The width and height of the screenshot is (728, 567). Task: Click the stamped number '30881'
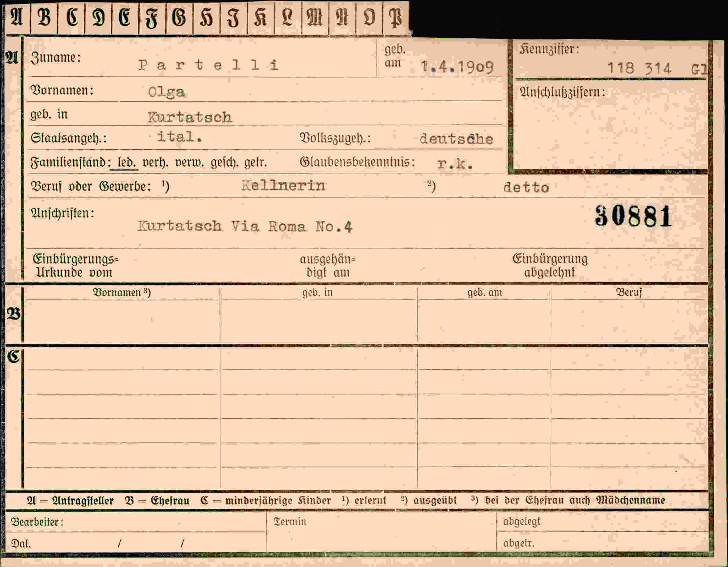(633, 216)
